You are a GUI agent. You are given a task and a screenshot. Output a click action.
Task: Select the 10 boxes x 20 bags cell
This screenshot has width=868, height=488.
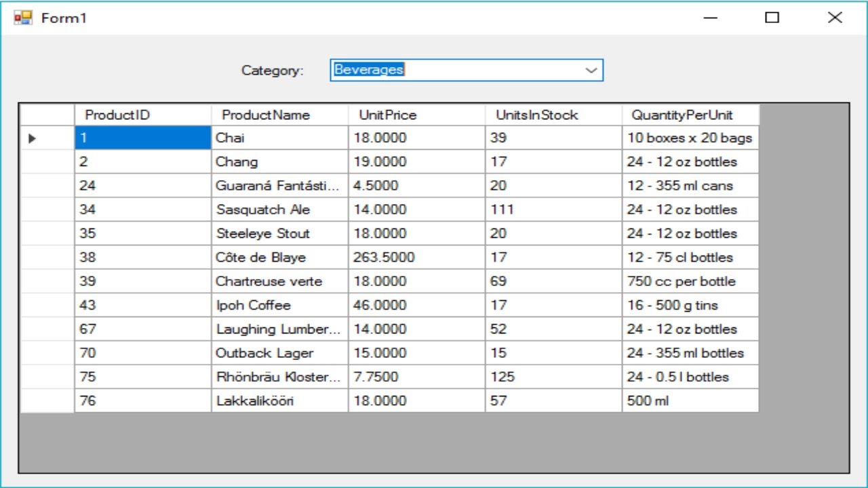click(x=690, y=138)
